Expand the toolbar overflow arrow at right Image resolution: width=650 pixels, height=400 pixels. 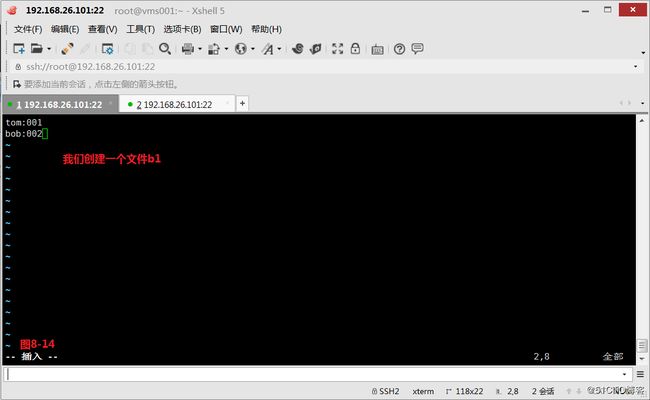[x=643, y=53]
